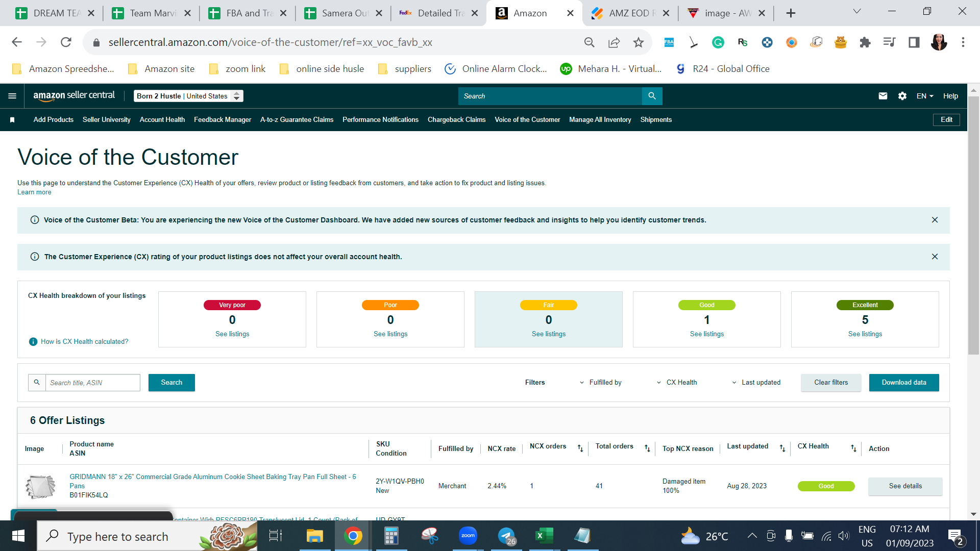See listings under Very poor rating
Viewport: 980px width, 551px height.
[x=232, y=334]
